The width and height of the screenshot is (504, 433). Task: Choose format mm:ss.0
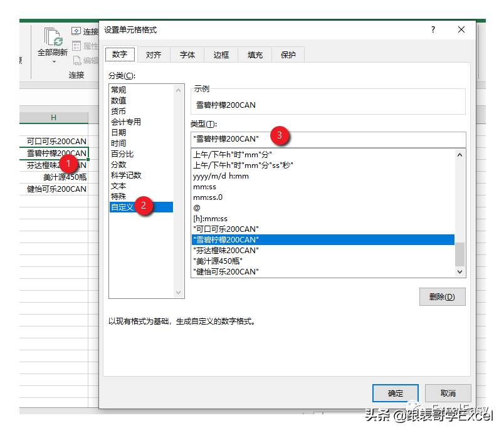tap(323, 197)
